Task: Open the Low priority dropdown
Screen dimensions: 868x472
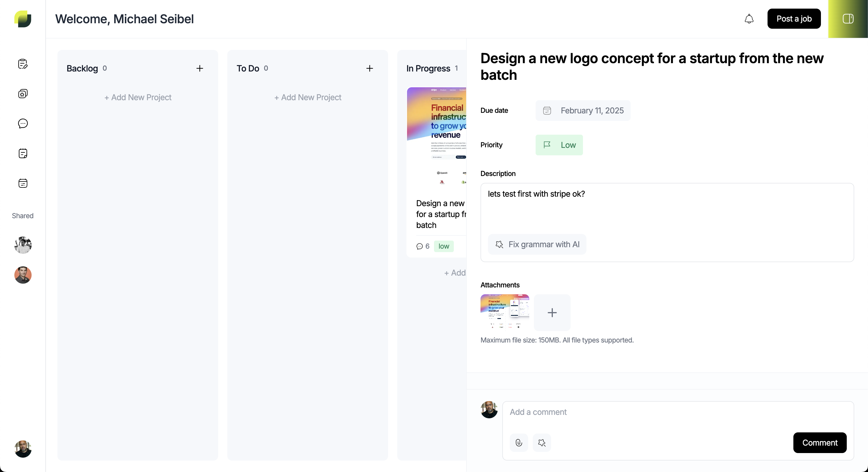Action: 559,145
